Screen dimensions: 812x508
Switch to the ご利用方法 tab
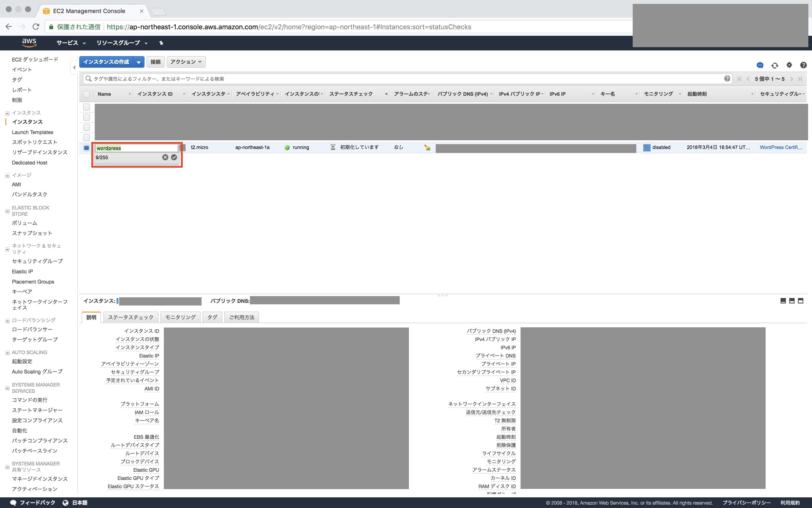pos(242,317)
